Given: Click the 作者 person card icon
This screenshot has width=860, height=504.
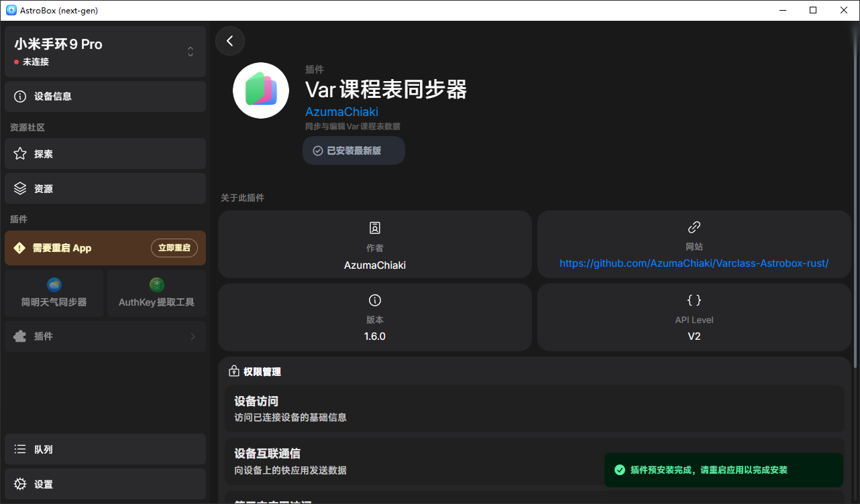Looking at the screenshot, I should (375, 228).
